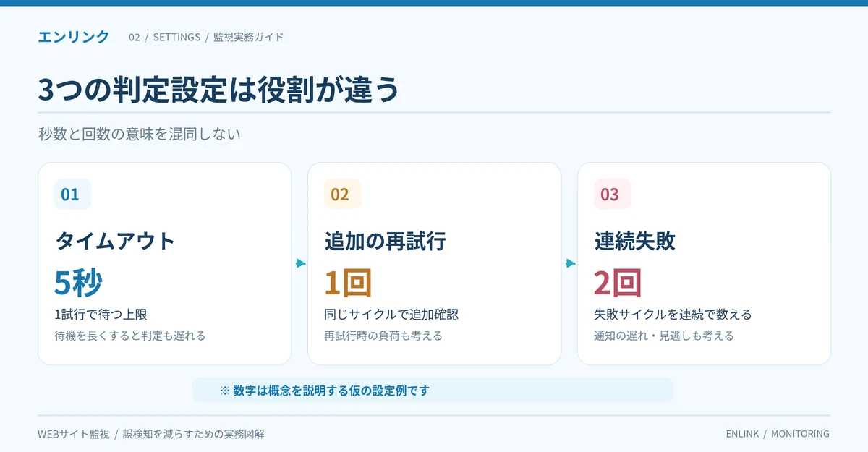Click the 2回 value
The width and height of the screenshot is (868, 452).
pos(618,282)
